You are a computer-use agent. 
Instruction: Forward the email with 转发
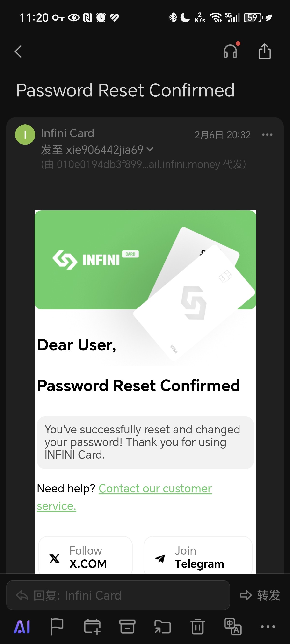pyautogui.click(x=260, y=595)
